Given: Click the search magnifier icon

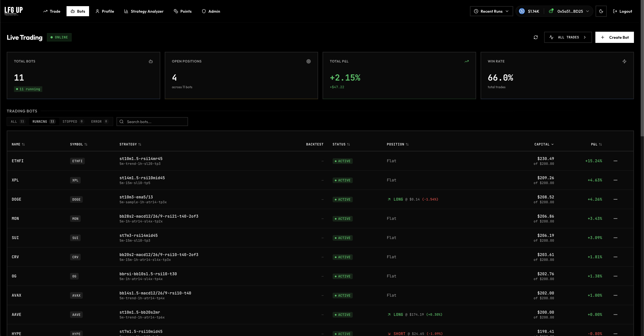Looking at the screenshot, I should pyautogui.click(x=121, y=122).
